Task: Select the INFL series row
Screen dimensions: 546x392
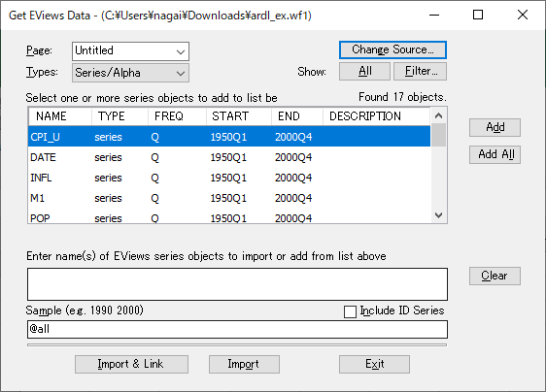Action: [229, 178]
